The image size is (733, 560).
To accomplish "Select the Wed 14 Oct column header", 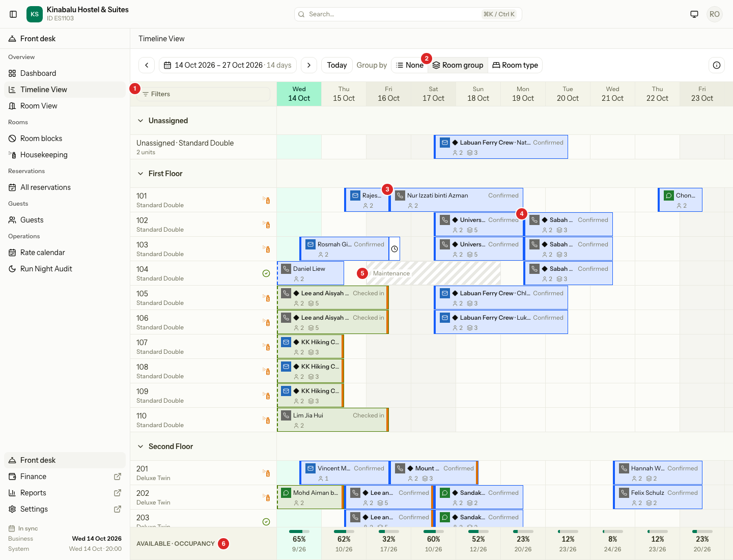I will tap(299, 94).
